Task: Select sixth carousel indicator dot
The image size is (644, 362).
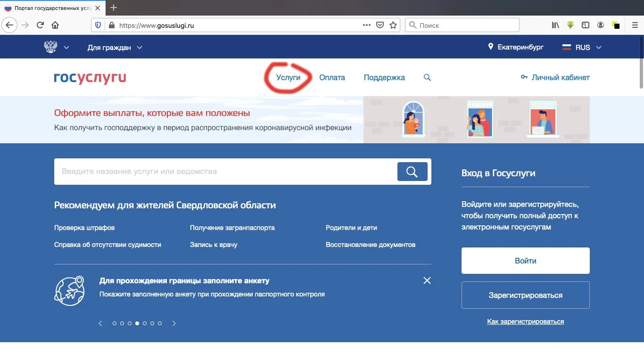Action: point(152,323)
